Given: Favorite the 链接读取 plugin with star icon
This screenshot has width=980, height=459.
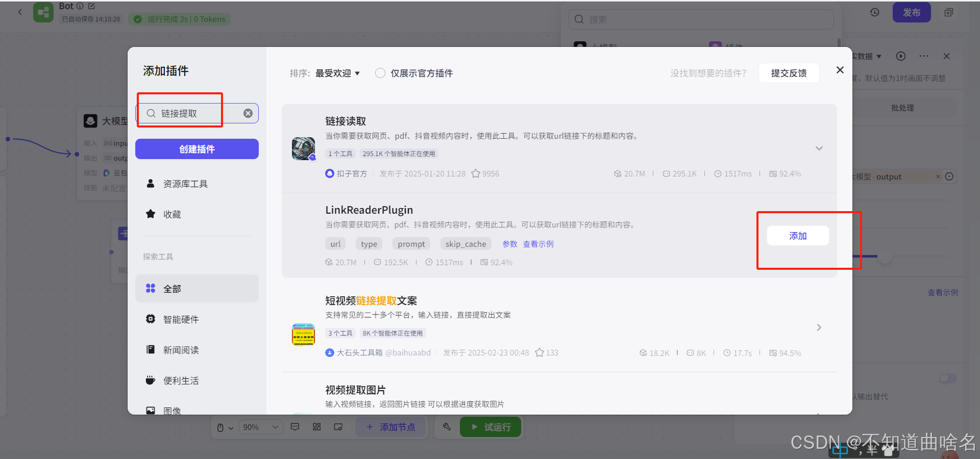Looking at the screenshot, I should point(476,174).
